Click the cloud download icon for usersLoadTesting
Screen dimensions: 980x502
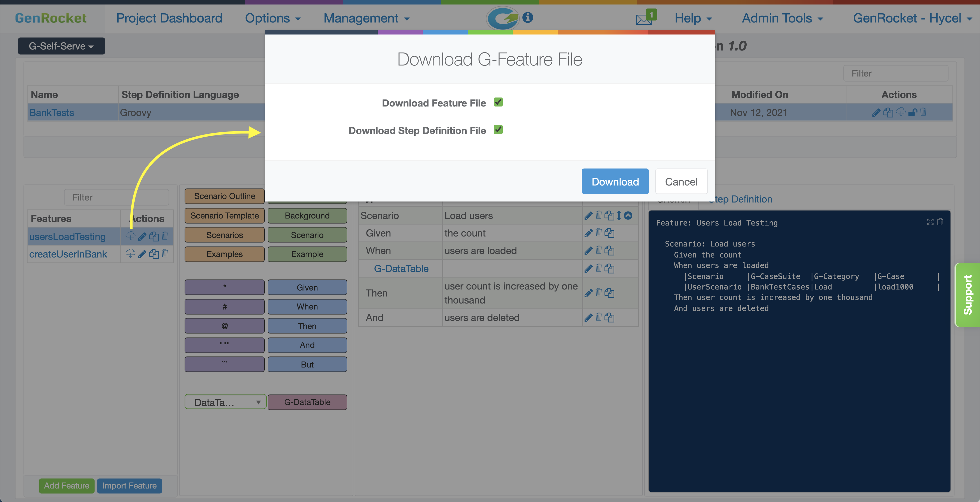coord(130,236)
